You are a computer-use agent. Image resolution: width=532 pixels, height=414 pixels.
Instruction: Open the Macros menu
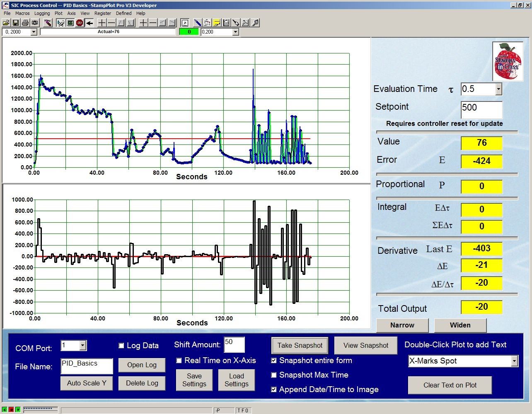tap(22, 13)
